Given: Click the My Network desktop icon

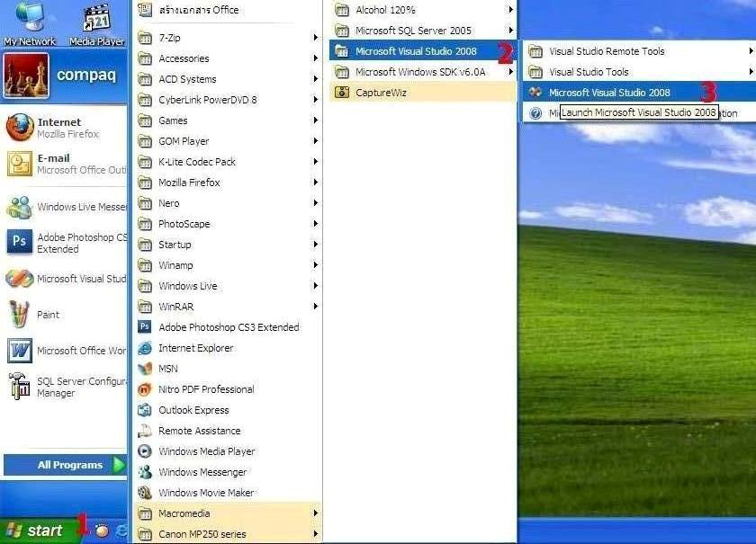Looking at the screenshot, I should coord(30,23).
